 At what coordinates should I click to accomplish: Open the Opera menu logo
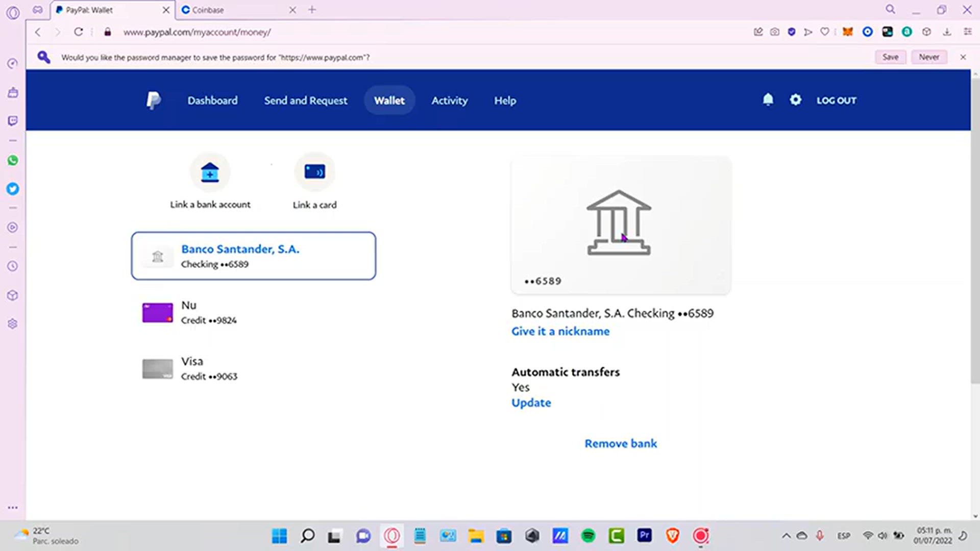point(13,12)
